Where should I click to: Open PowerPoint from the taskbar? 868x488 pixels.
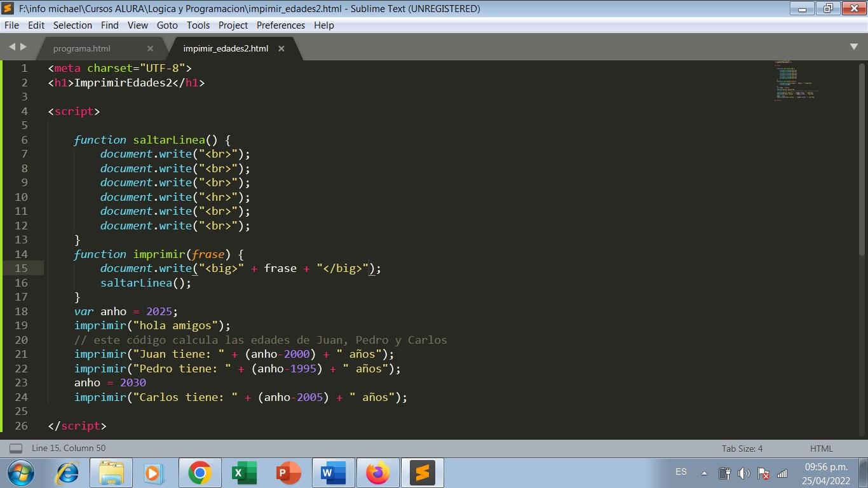[288, 473]
